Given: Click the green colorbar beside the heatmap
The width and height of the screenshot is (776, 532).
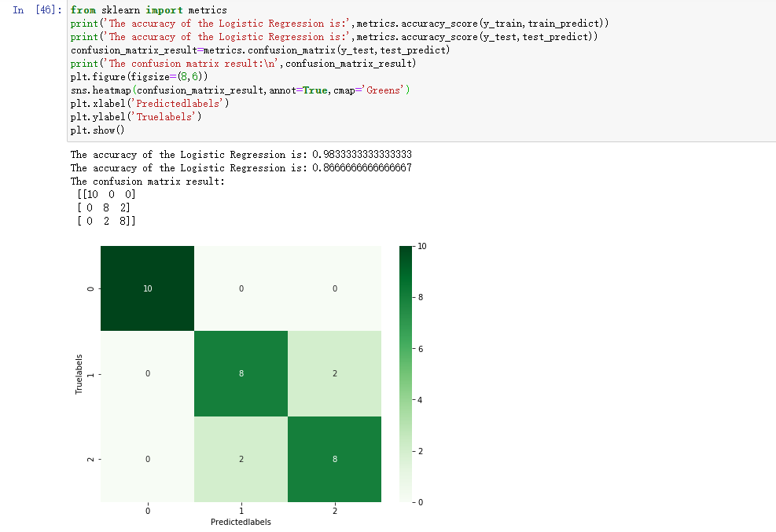Looking at the screenshot, I should (x=406, y=373).
